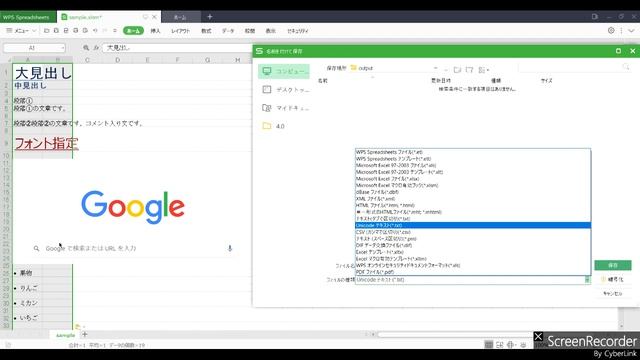Add a new document tab with plus
The height and width of the screenshot is (360, 640).
[209, 17]
